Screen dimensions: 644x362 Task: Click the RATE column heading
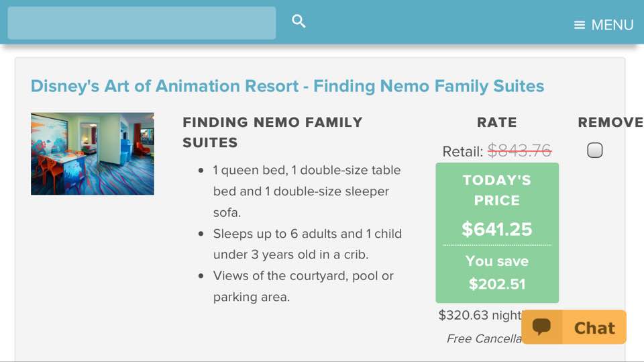(497, 122)
